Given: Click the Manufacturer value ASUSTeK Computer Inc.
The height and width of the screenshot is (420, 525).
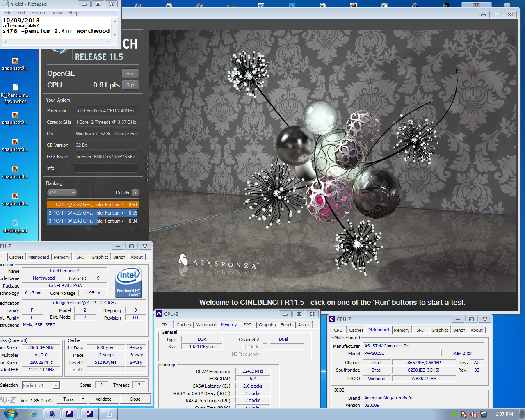Looking at the screenshot, I should pos(424,346).
